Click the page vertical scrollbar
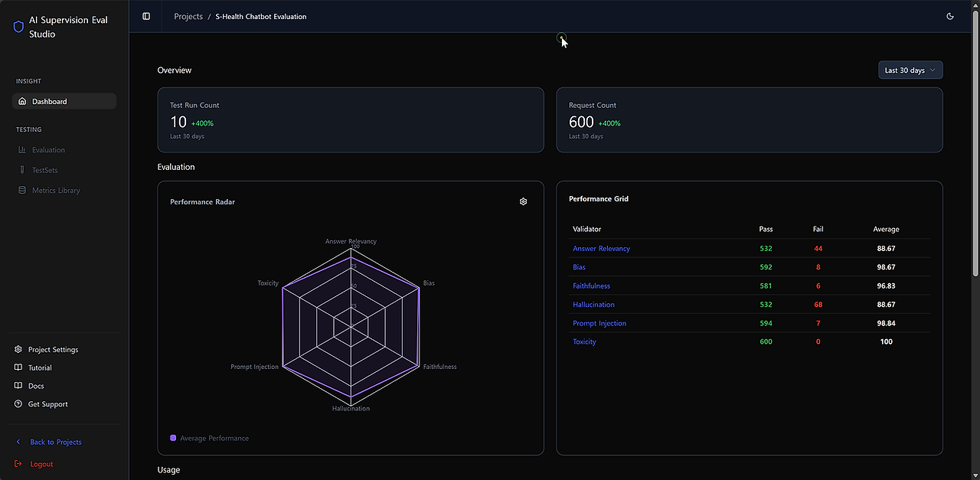 975,145
